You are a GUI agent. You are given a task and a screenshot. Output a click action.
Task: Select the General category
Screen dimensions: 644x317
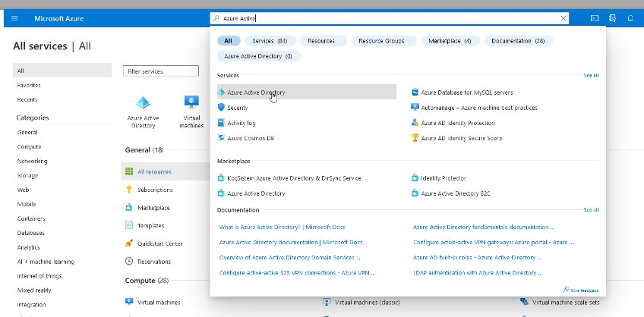[27, 133]
